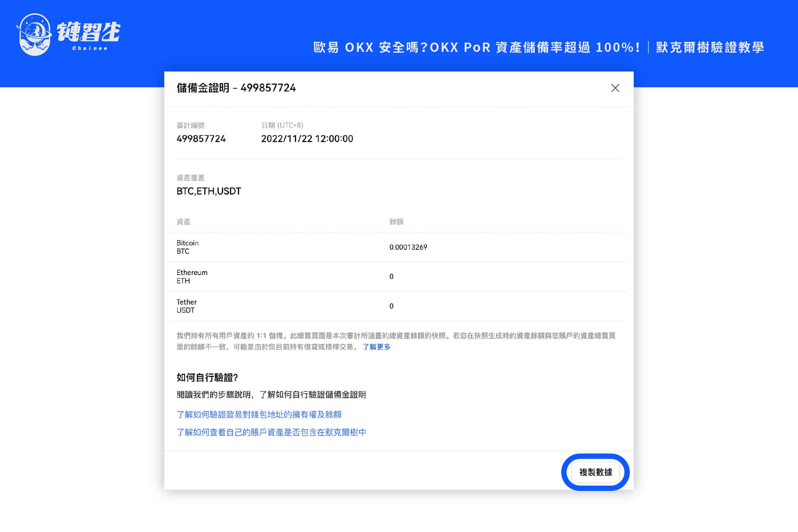Select the Tether USDT asset row
This screenshot has width=798, height=532.
point(398,306)
